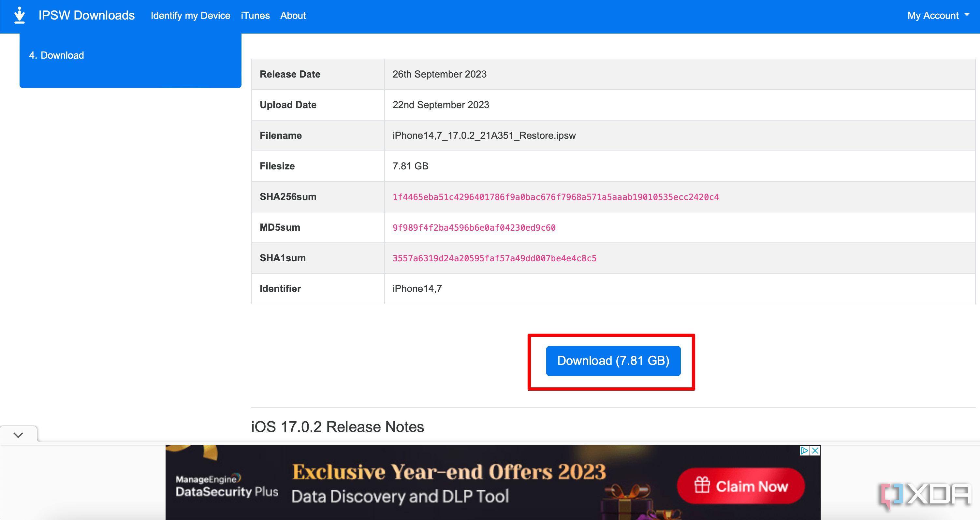Select the MD5sum hash value
Image resolution: width=980 pixels, height=520 pixels.
(474, 227)
